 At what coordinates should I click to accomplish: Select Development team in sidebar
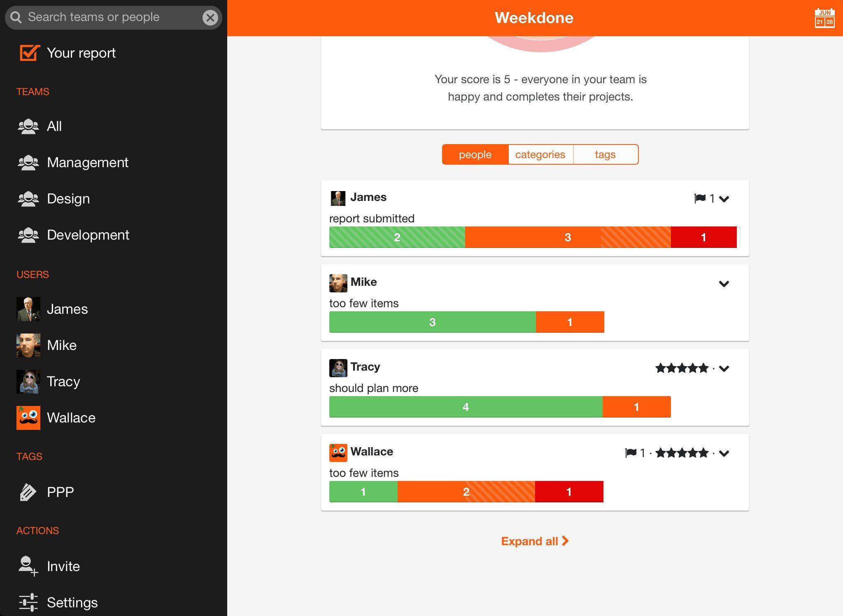pyautogui.click(x=88, y=234)
